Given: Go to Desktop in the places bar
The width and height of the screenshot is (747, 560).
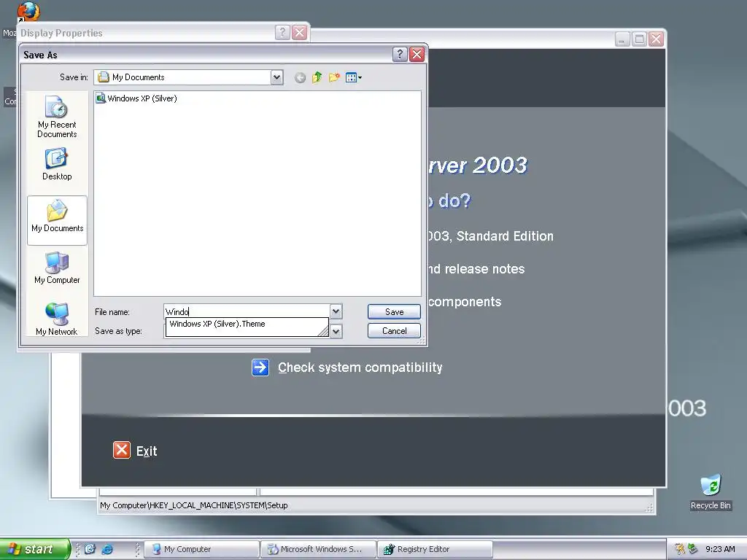Looking at the screenshot, I should [57, 165].
